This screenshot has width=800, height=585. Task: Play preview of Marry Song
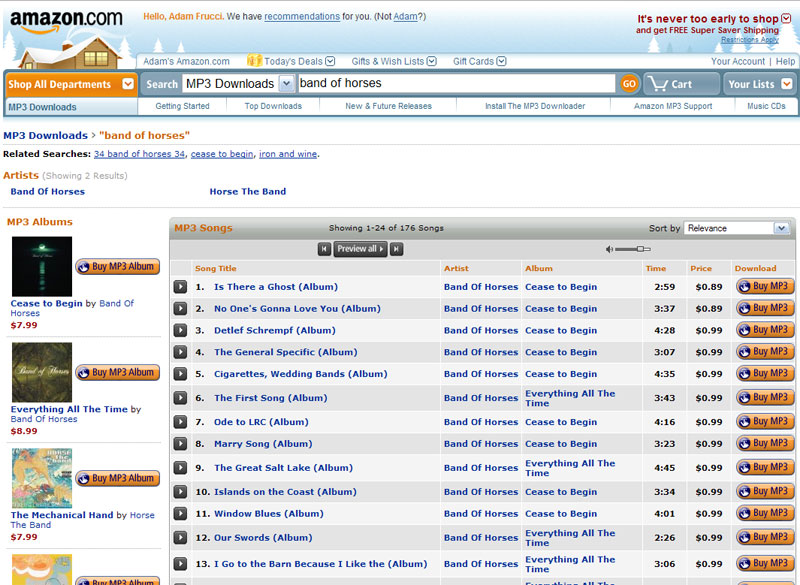click(180, 444)
